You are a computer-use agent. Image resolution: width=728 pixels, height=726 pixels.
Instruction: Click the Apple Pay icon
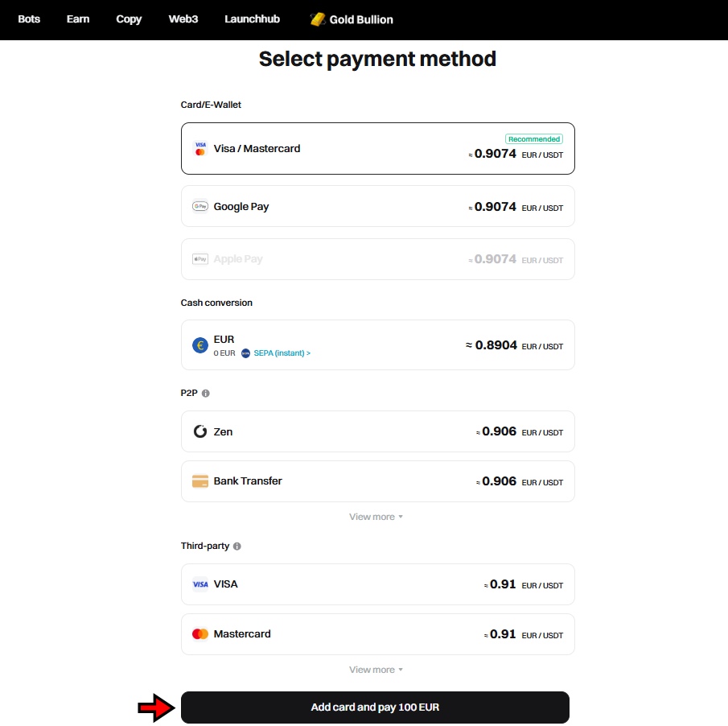(199, 259)
